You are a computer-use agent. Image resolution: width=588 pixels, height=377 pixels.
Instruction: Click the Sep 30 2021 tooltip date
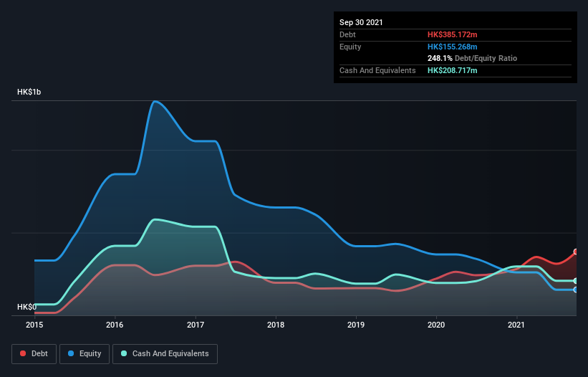[x=361, y=22]
